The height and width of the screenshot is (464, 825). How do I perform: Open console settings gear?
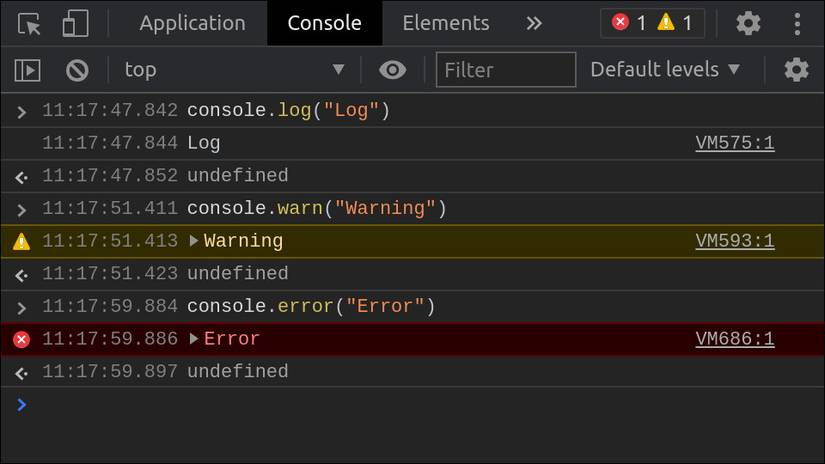click(x=796, y=70)
